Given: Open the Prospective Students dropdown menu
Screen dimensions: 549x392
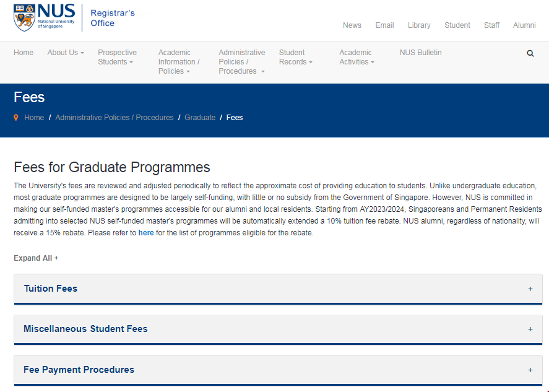Looking at the screenshot, I should click(117, 57).
